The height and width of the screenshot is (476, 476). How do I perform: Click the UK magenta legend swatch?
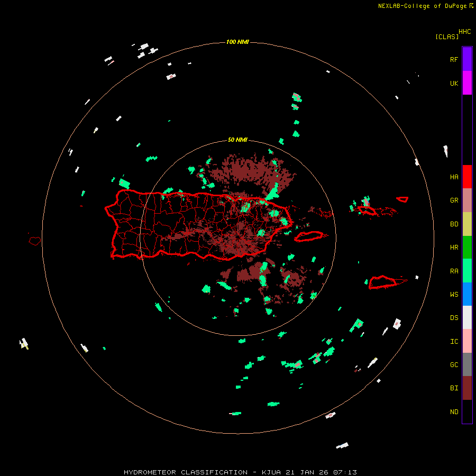coord(467,83)
